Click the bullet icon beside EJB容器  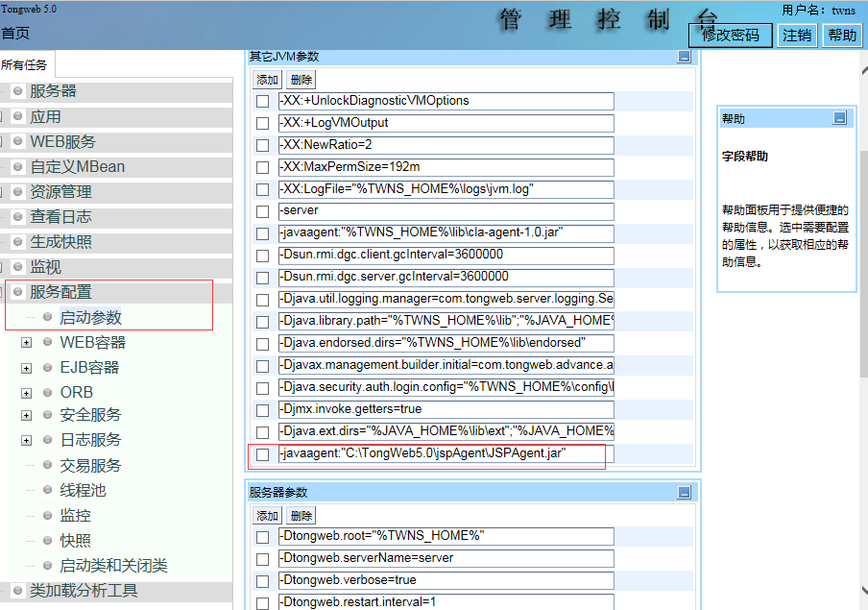point(48,367)
